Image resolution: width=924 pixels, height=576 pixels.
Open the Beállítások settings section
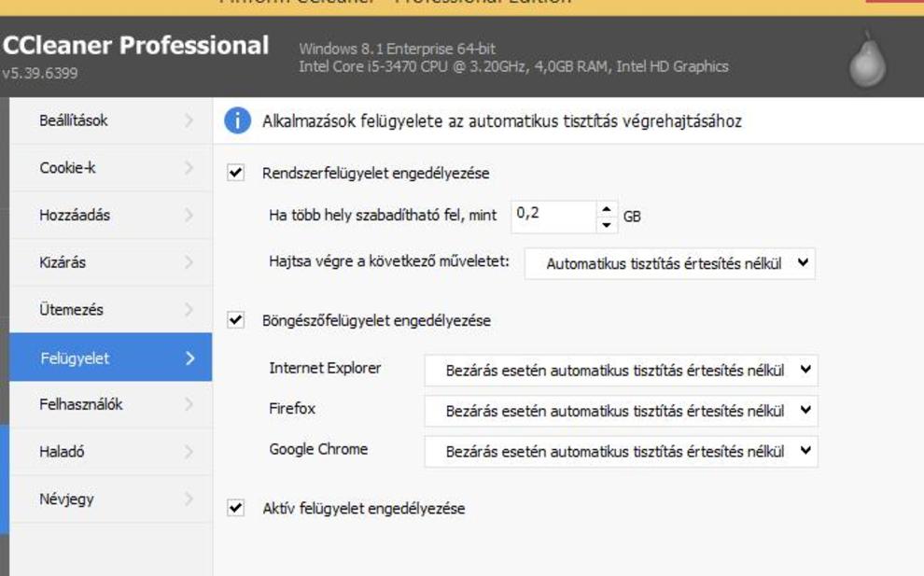tap(75, 120)
